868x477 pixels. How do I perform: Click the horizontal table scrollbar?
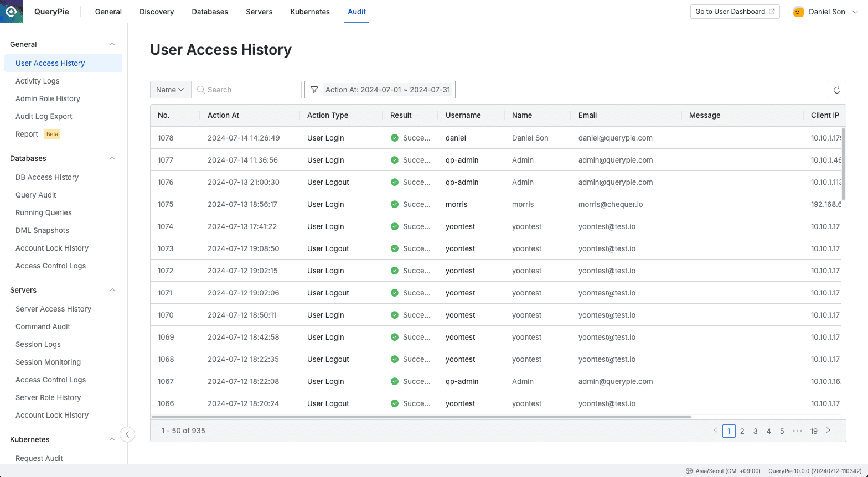[x=421, y=417]
